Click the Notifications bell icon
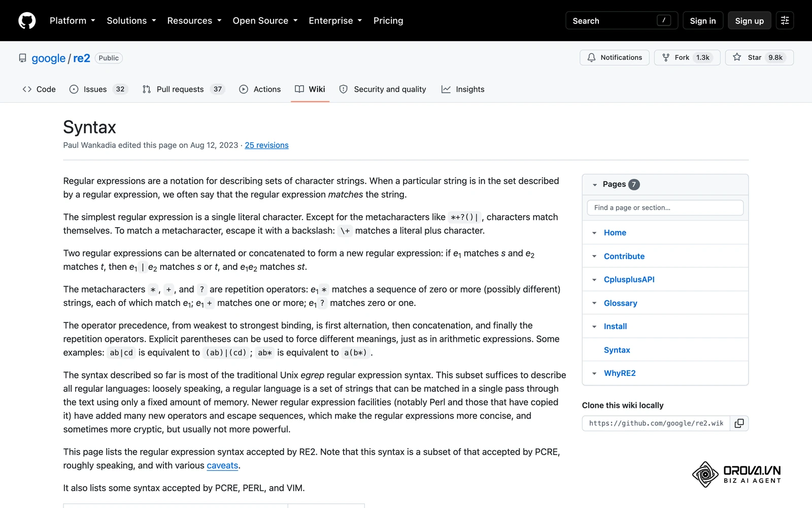 click(x=591, y=57)
